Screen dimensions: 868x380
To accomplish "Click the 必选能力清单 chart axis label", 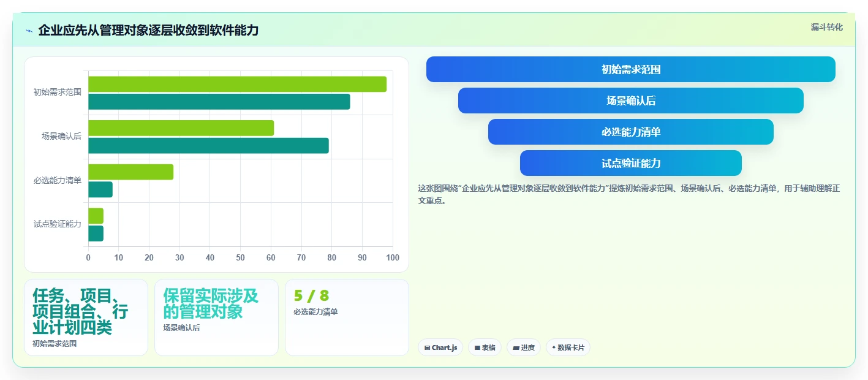I will (58, 181).
